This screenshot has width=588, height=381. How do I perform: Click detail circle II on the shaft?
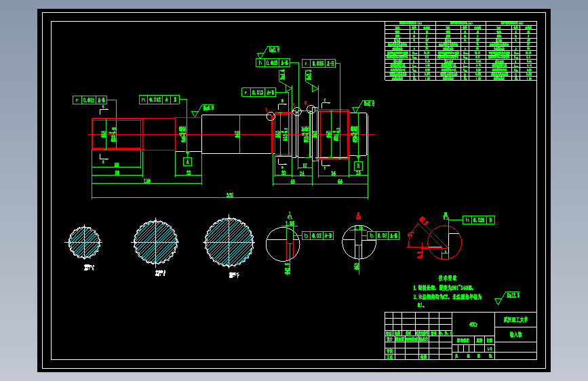pyautogui.click(x=297, y=111)
